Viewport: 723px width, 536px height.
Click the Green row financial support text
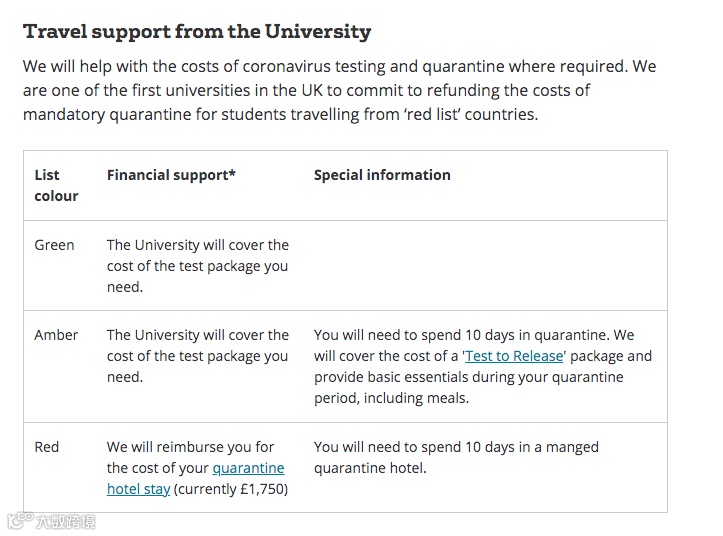pos(198,266)
